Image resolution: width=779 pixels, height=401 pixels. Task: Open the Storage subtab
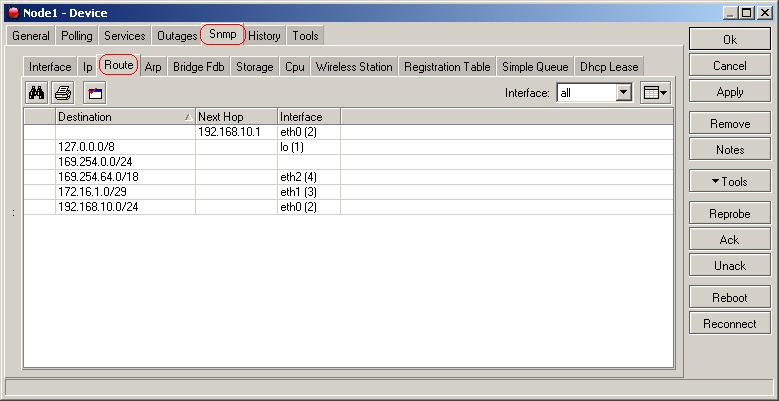point(255,67)
